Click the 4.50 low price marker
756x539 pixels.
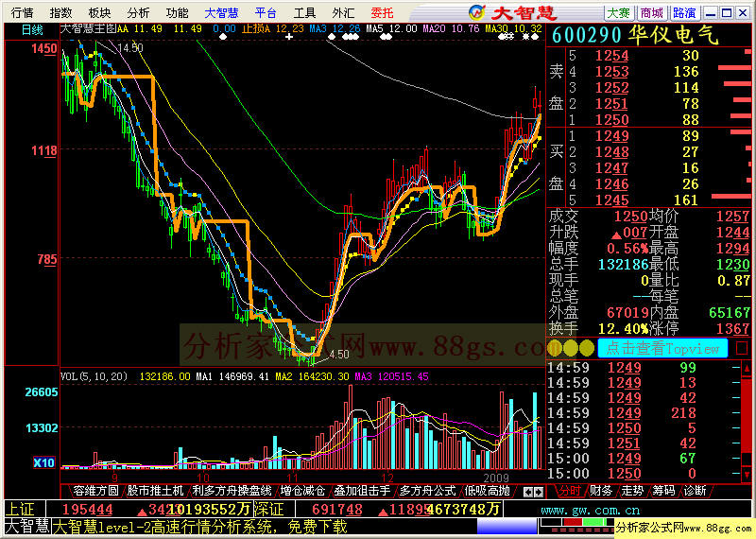tap(339, 355)
